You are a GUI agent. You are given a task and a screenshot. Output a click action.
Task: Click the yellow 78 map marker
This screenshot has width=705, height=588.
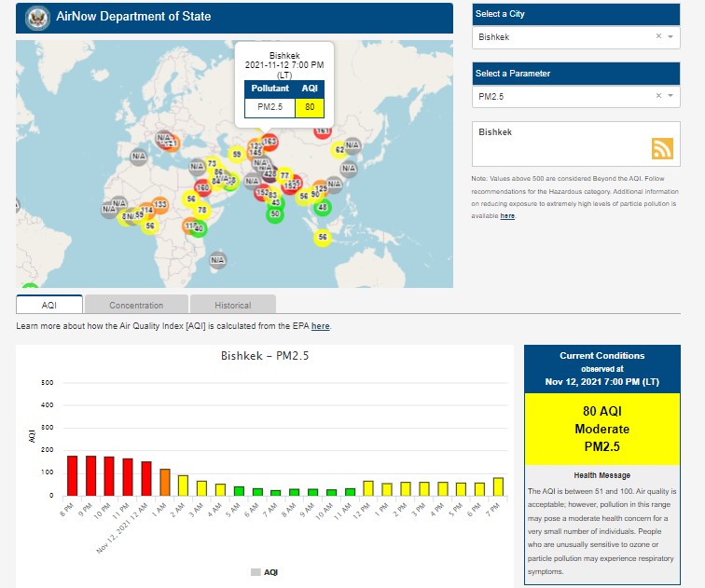[200, 211]
